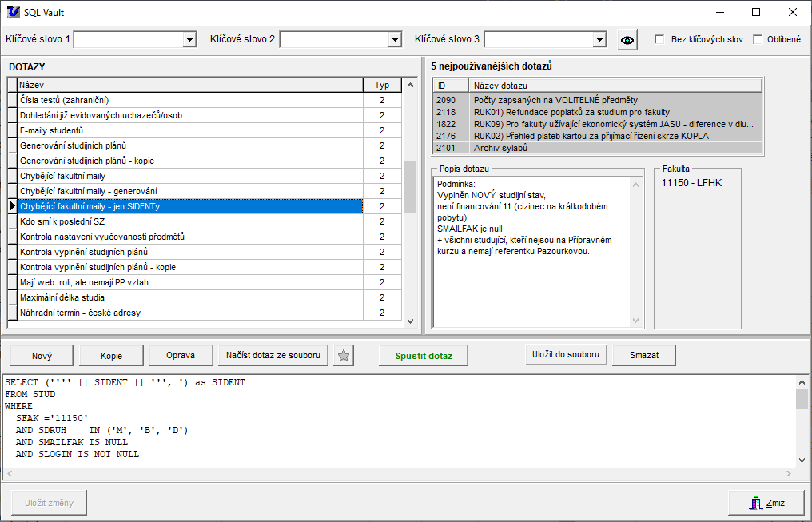
Task: Click the Načíst dotaz ze souboru button
Action: click(x=273, y=356)
